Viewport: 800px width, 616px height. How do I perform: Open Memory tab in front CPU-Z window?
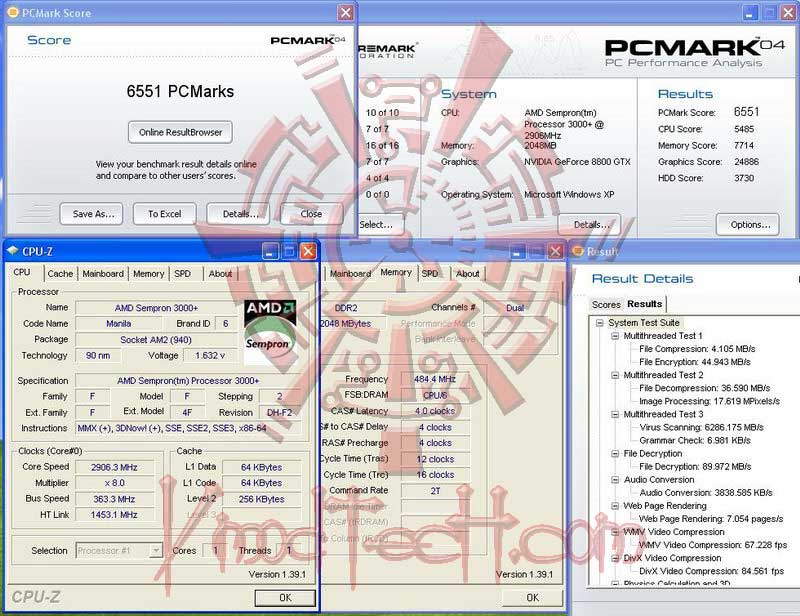pos(148,274)
